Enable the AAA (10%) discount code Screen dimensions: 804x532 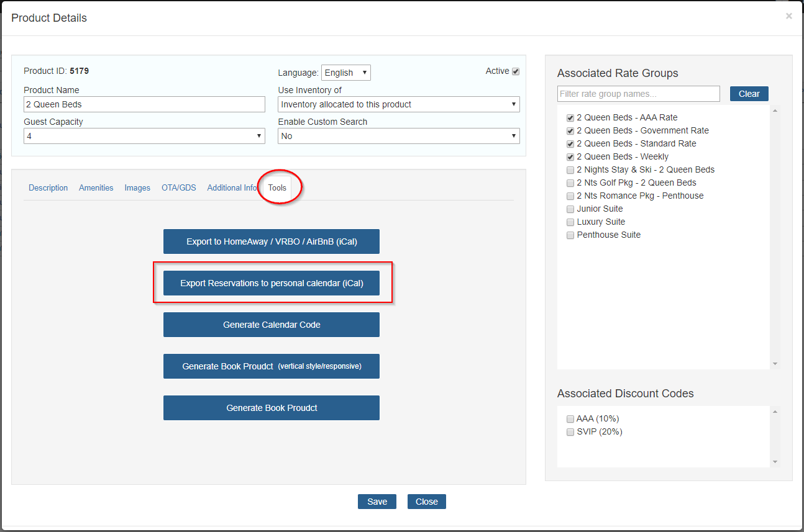coord(570,418)
